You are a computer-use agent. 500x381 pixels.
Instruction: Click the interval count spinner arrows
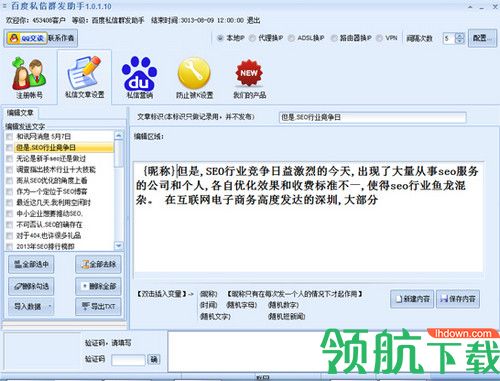tap(460, 38)
